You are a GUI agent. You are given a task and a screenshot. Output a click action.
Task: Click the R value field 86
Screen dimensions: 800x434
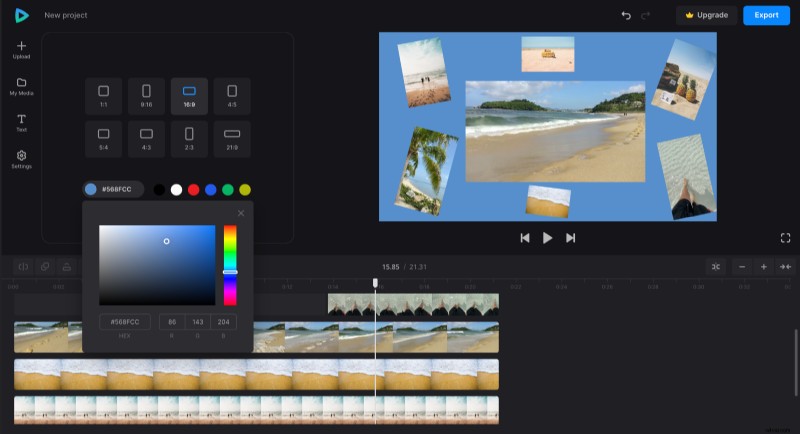(172, 322)
